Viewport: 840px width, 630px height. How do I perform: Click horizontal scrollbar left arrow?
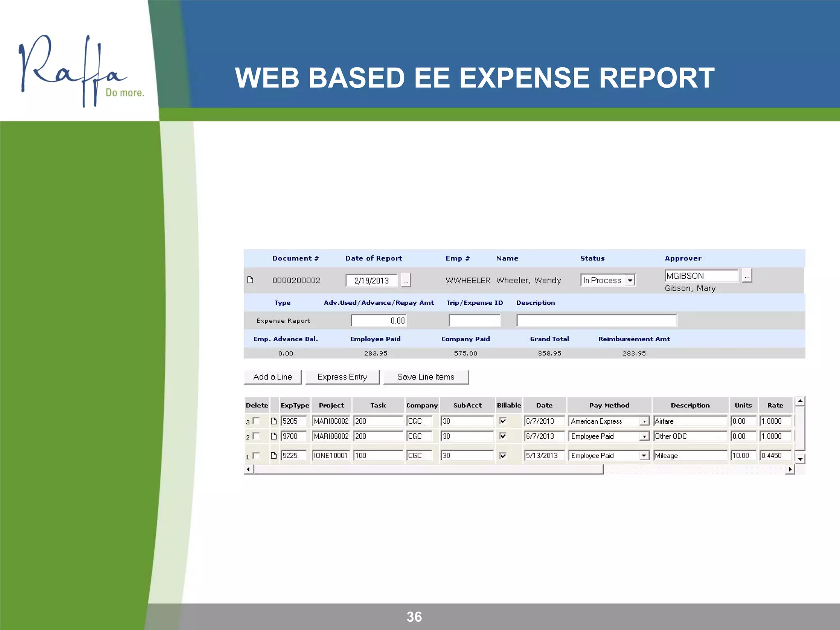pos(248,469)
